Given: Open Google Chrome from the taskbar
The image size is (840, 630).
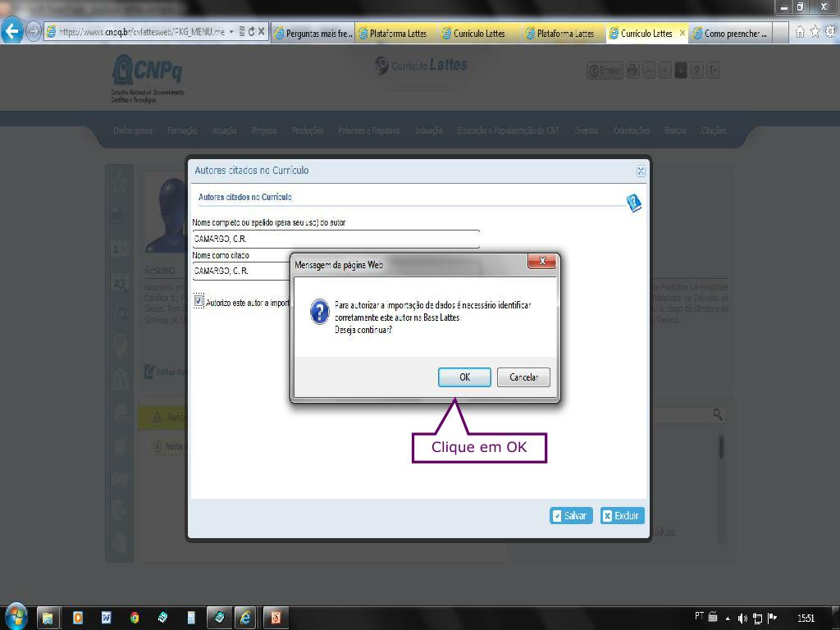Looking at the screenshot, I should point(135,618).
